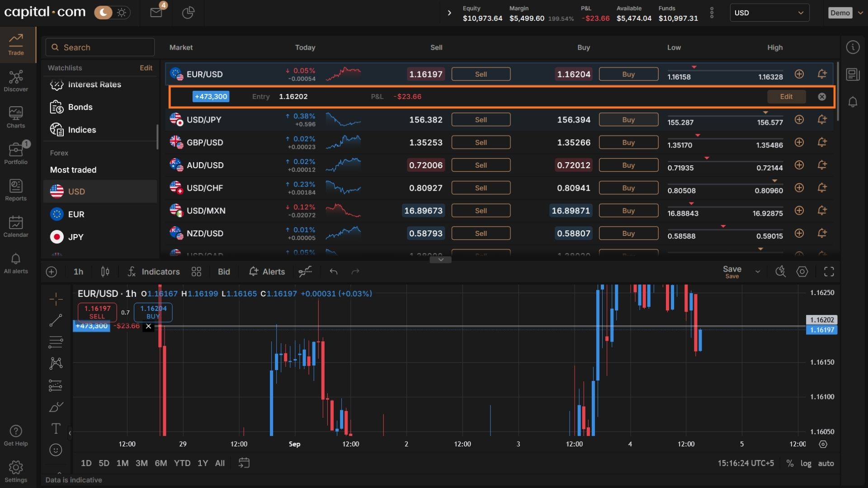
Task: Toggle auto scale on chart
Action: pyautogui.click(x=826, y=463)
